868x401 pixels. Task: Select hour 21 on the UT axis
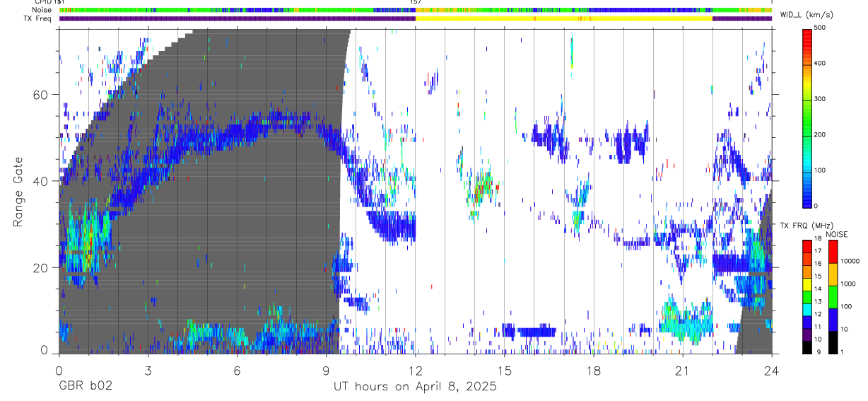(x=683, y=369)
